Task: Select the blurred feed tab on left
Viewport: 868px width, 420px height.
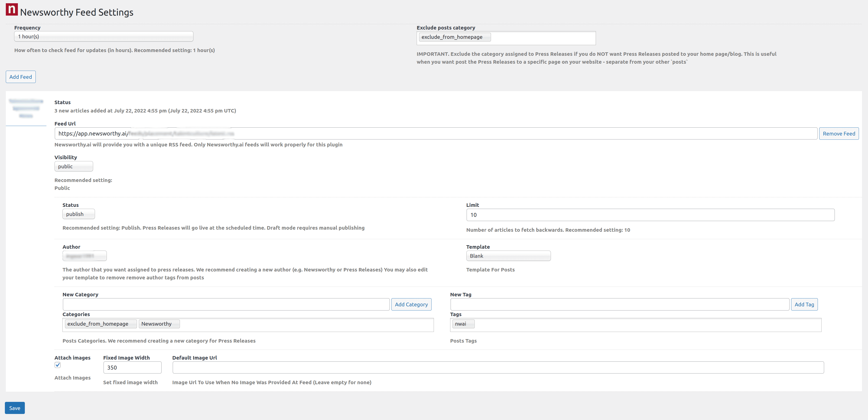Action: 26,108
